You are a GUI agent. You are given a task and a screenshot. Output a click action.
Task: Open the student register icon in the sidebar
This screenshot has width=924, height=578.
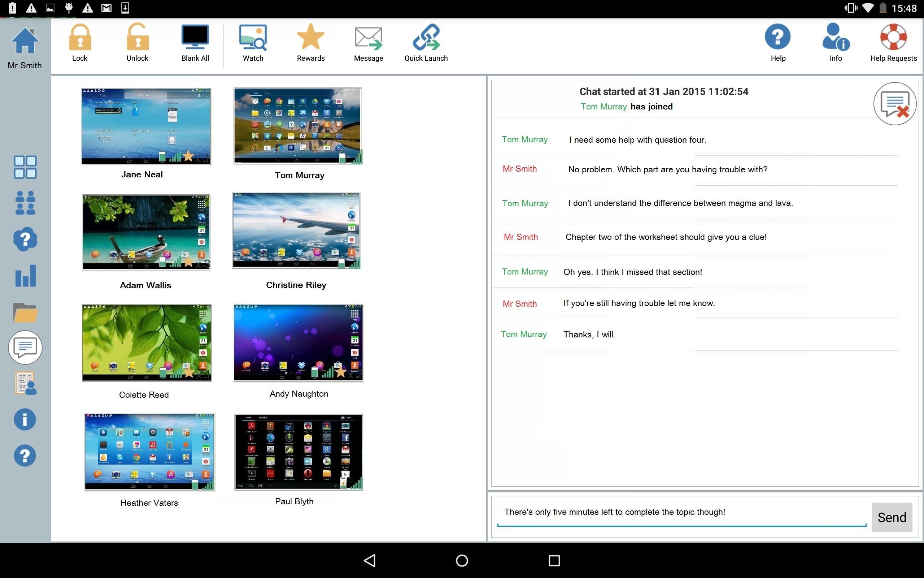25,383
